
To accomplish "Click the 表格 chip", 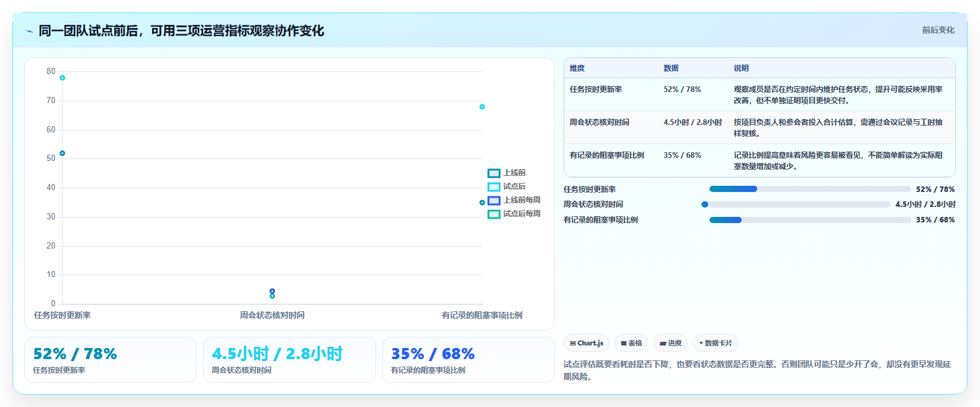I will point(631,343).
